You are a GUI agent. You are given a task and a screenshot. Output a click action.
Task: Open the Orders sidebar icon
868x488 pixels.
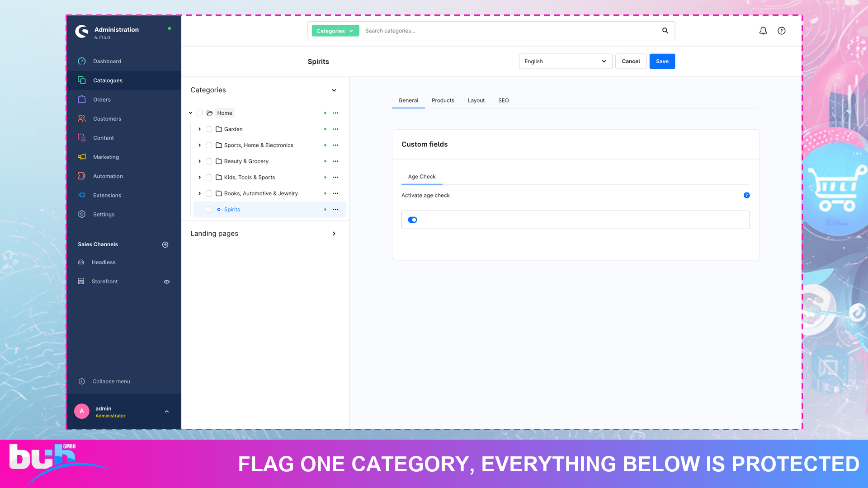[82, 99]
